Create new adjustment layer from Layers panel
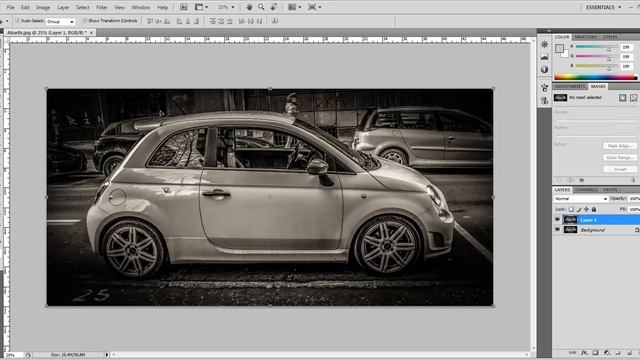 [x=607, y=353]
